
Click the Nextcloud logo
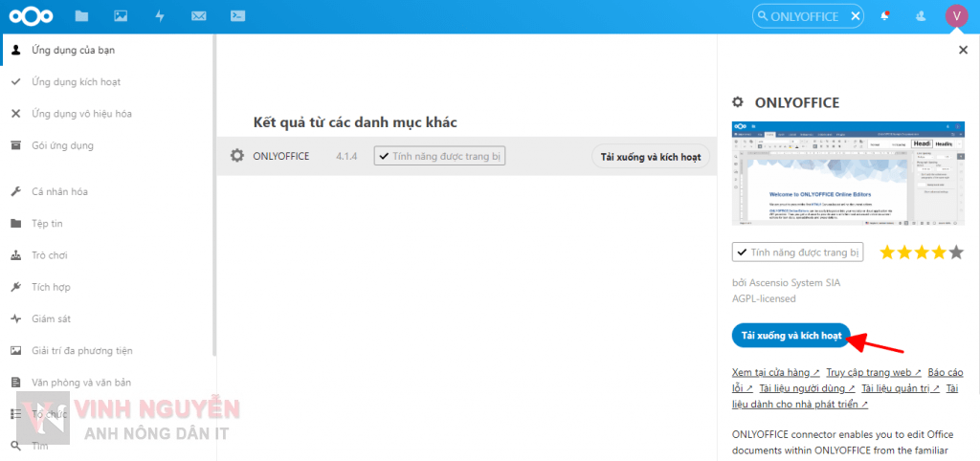(30, 16)
